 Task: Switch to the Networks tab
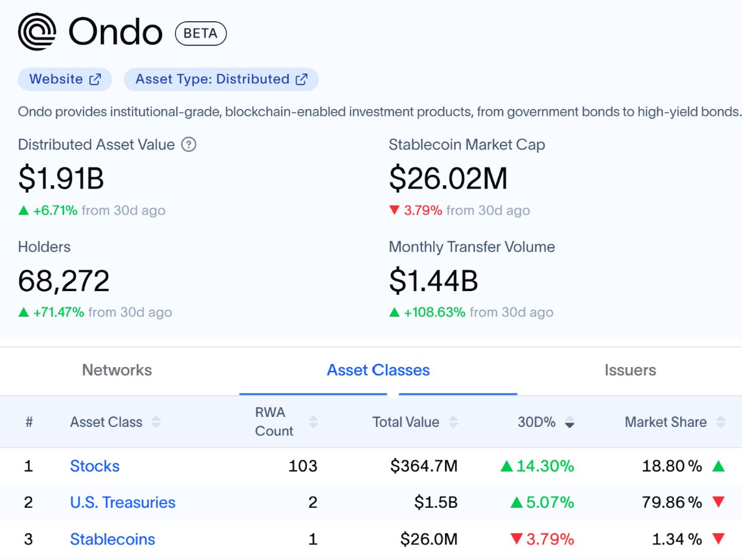(117, 370)
